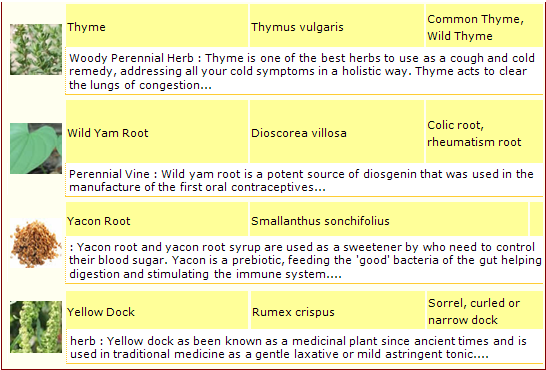Open the Wild Yam Root leaf thumbnail
This screenshot has width=546, height=370.
pyautogui.click(x=36, y=148)
